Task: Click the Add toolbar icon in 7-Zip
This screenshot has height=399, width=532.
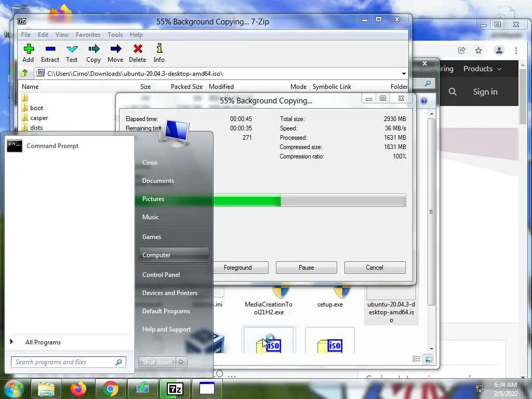Action: (28, 53)
